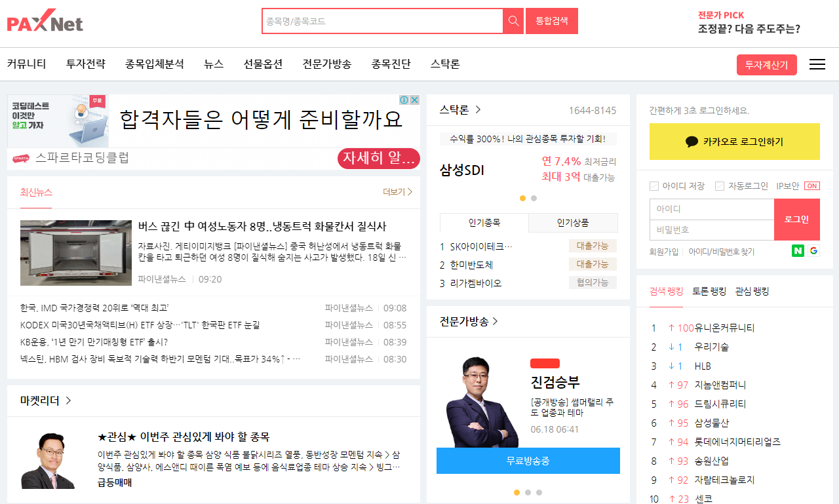Open 스탁론 nav menu item
The width and height of the screenshot is (839, 504).
coord(445,64)
